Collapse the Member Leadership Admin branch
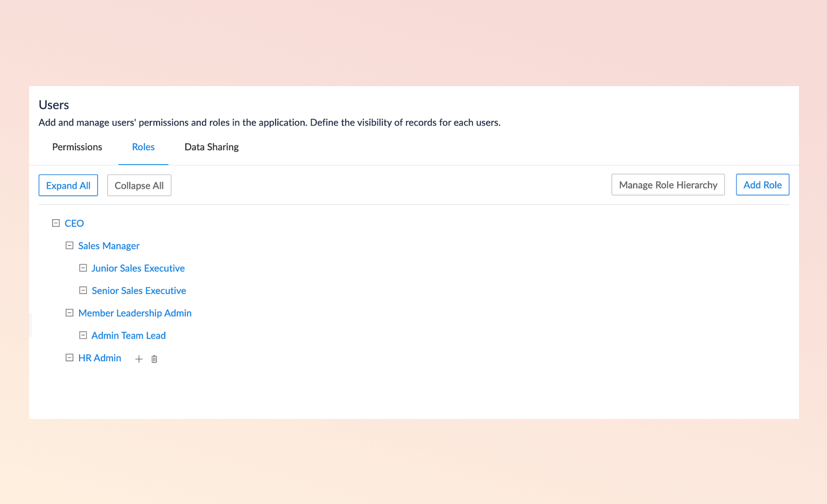Image resolution: width=827 pixels, height=504 pixels. tap(69, 312)
